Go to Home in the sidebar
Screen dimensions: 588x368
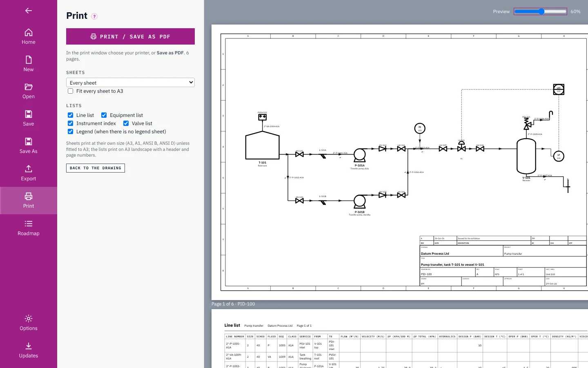(29, 37)
